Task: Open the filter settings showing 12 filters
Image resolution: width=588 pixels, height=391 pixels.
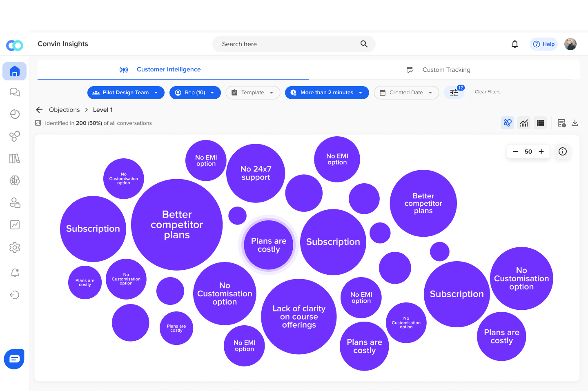Action: [454, 92]
